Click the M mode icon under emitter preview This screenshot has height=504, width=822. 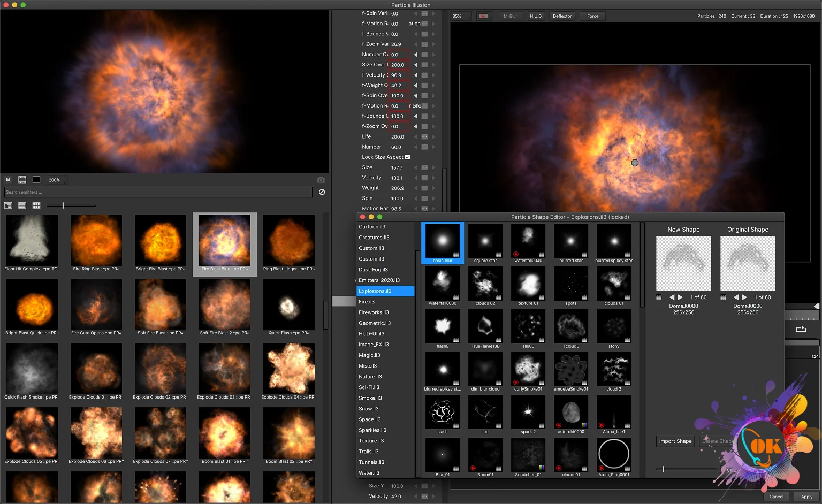(8, 180)
